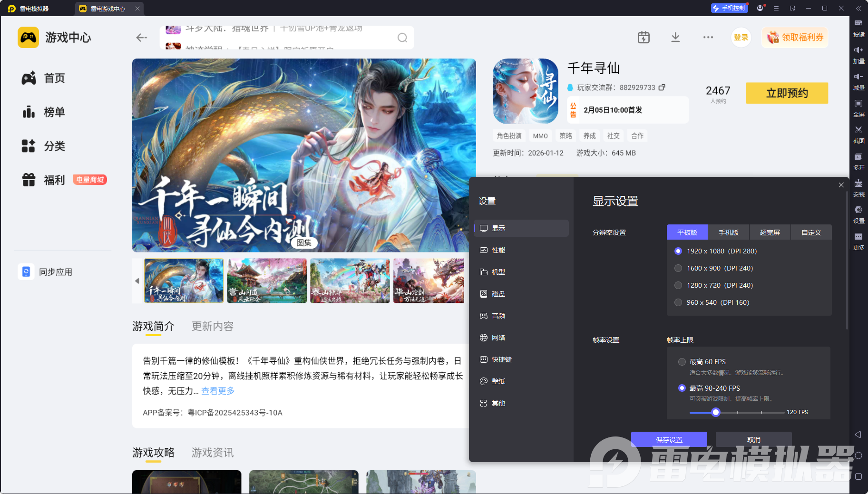Show previous screenshots with thumbnail left arrow

[x=137, y=281]
